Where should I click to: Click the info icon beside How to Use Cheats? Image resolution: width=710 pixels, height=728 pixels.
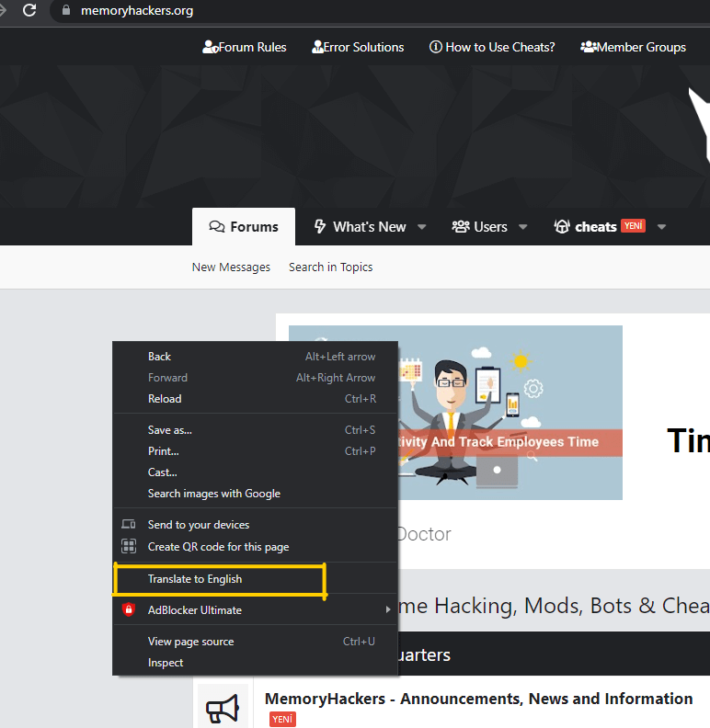point(435,47)
